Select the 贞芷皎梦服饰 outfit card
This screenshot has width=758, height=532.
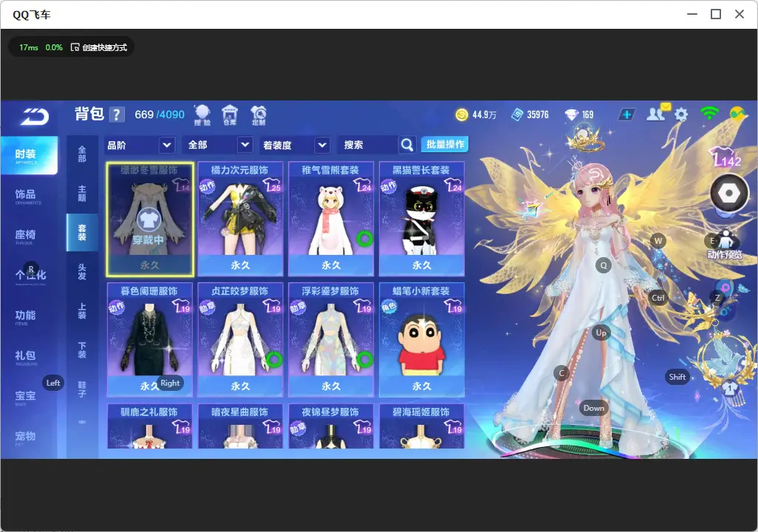click(240, 340)
